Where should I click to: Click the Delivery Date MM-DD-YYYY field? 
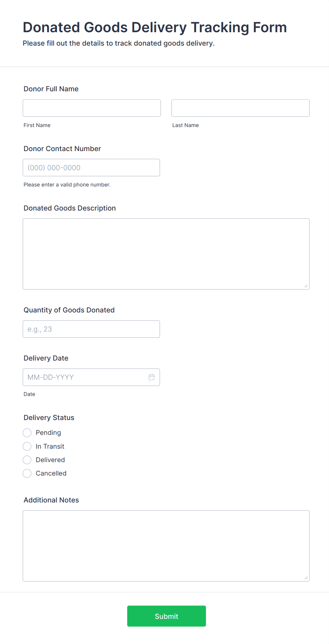[x=85, y=377]
